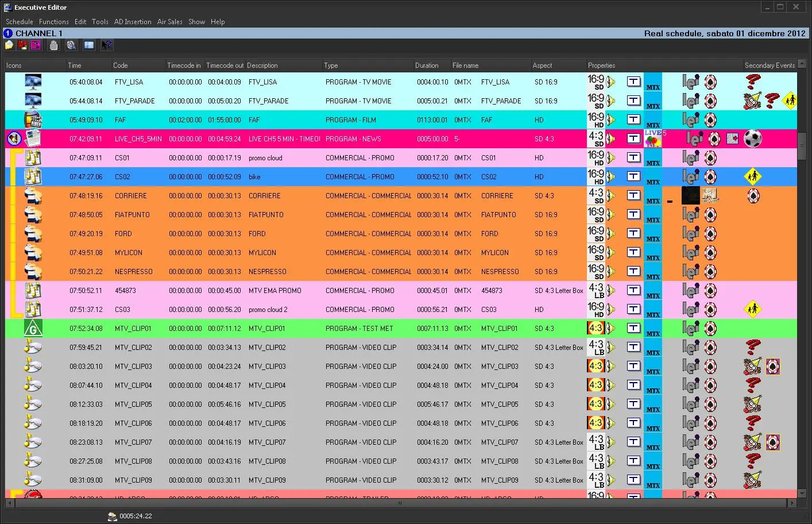This screenshot has width=812, height=524.
Task: Click the children crossing sign in FTV_PARADE row
Action: tap(791, 101)
